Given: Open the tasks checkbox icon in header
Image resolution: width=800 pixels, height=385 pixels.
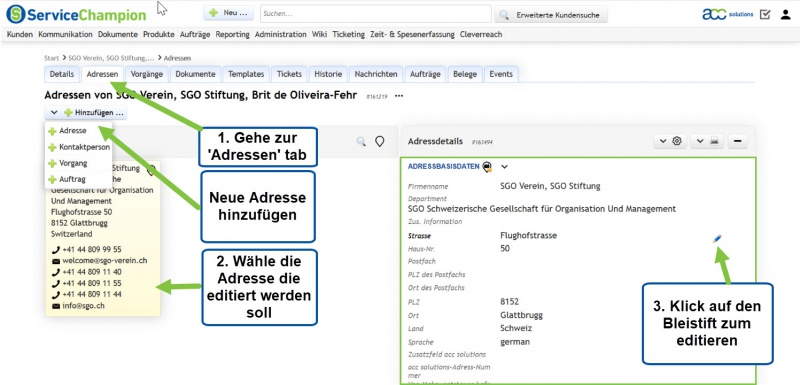Looking at the screenshot, I should pos(765,14).
